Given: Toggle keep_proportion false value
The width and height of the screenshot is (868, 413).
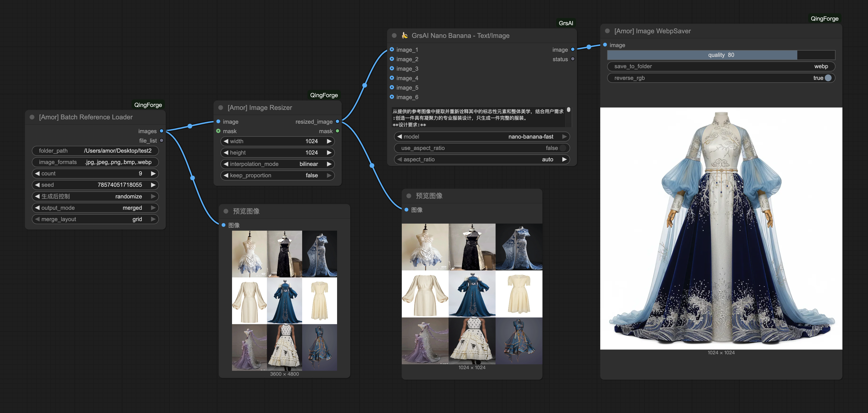Looking at the screenshot, I should [312, 175].
